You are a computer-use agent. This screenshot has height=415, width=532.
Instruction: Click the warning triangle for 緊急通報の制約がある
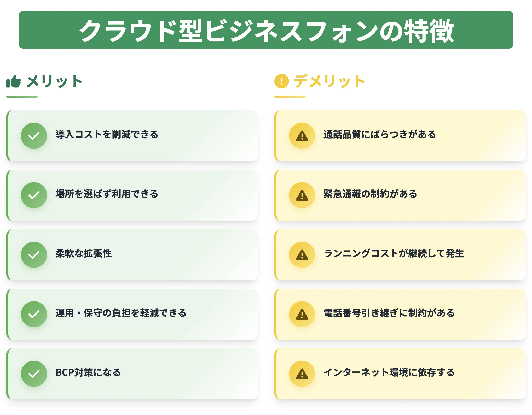(x=302, y=195)
